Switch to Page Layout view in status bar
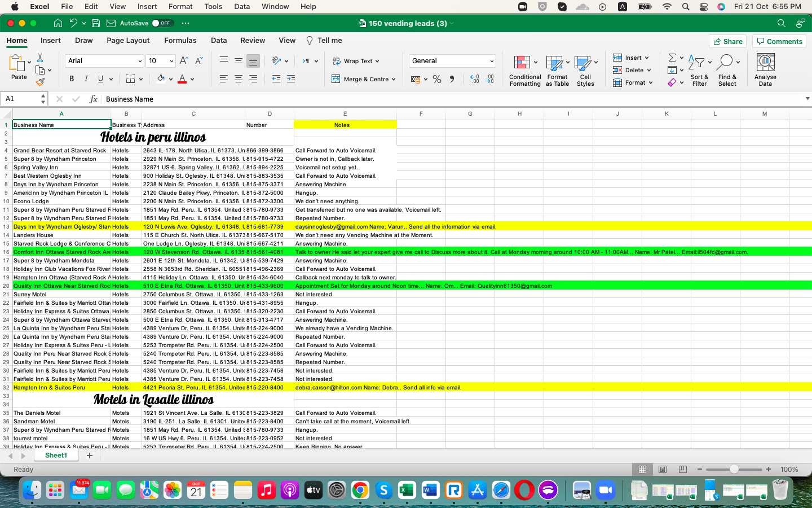The image size is (812, 508). (663, 470)
